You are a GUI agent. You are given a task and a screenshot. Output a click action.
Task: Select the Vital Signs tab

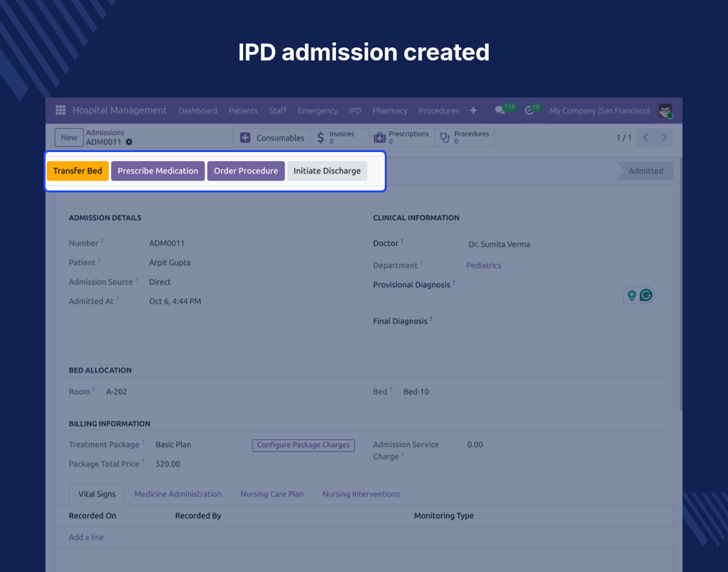point(97,494)
